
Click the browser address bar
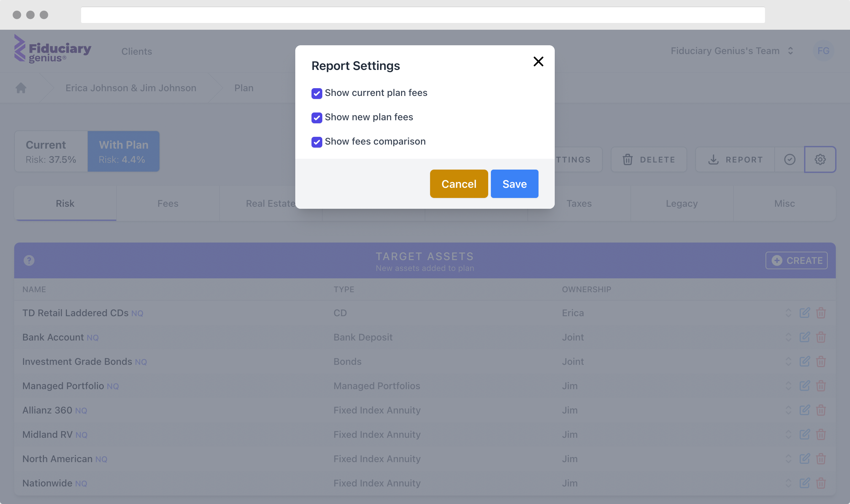coord(423,15)
